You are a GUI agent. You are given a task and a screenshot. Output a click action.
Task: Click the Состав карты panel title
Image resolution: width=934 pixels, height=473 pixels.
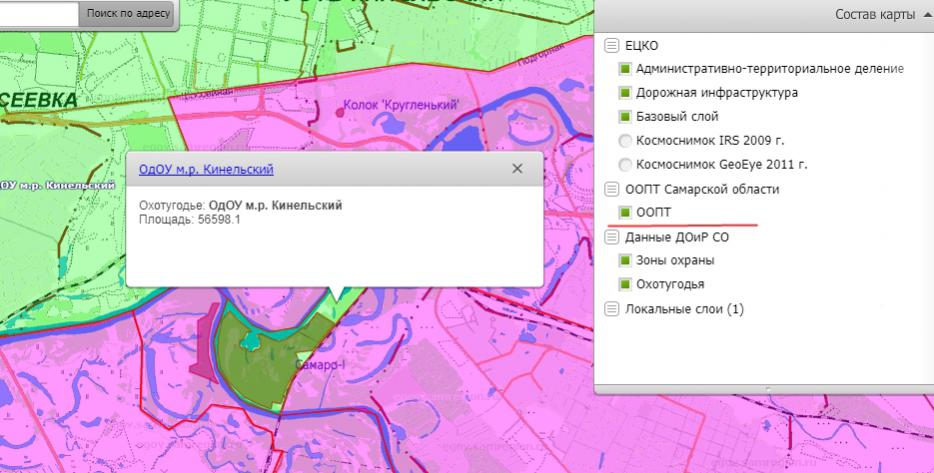pyautogui.click(x=875, y=15)
